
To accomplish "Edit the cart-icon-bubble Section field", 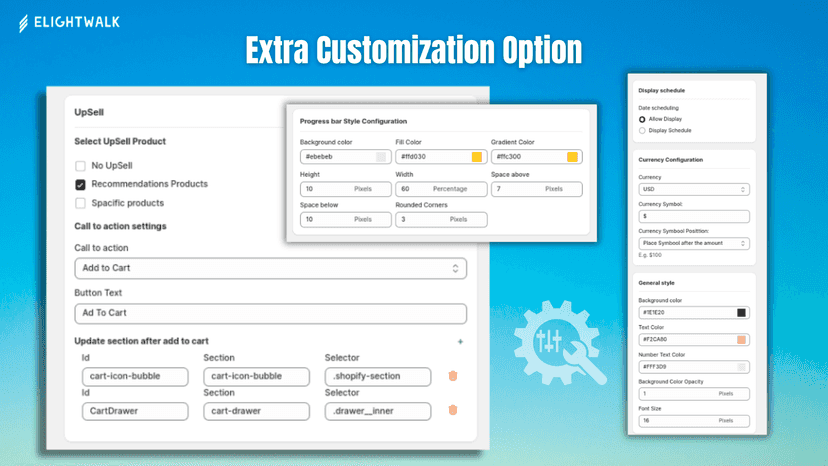I will click(x=257, y=376).
